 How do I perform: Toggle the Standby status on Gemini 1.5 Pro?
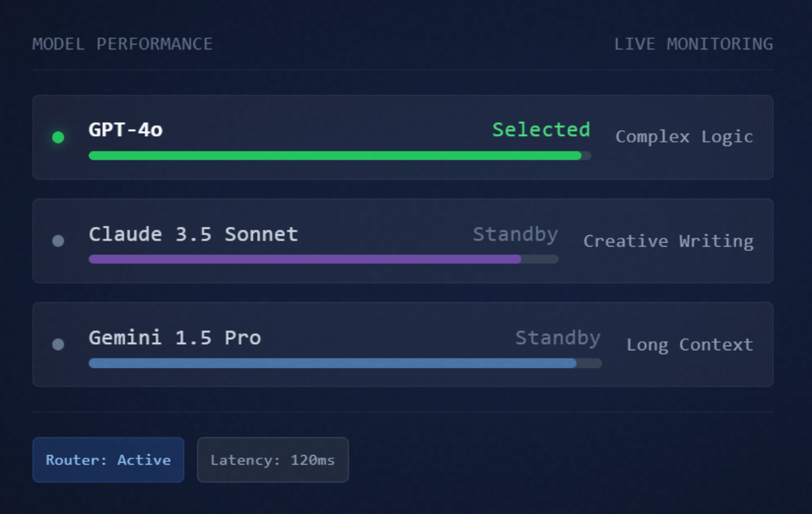click(x=558, y=337)
